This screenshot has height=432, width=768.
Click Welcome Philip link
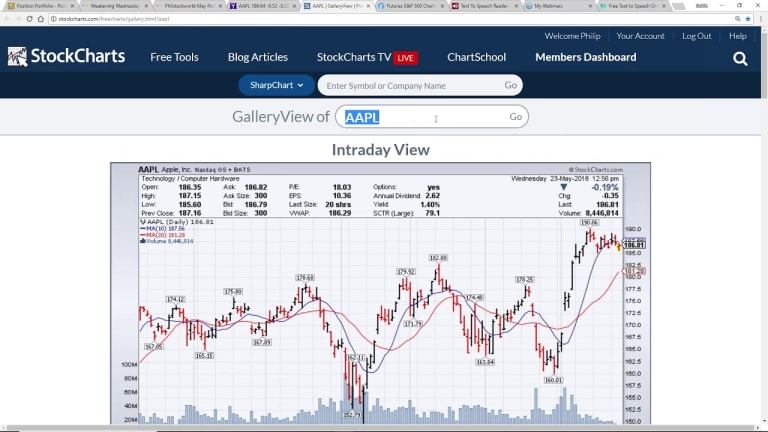pyautogui.click(x=573, y=36)
